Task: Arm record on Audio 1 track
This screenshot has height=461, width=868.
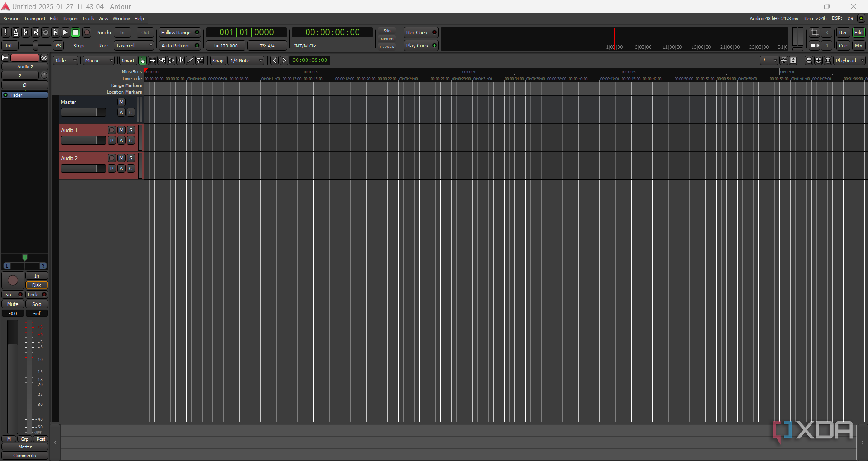Action: pos(112,130)
